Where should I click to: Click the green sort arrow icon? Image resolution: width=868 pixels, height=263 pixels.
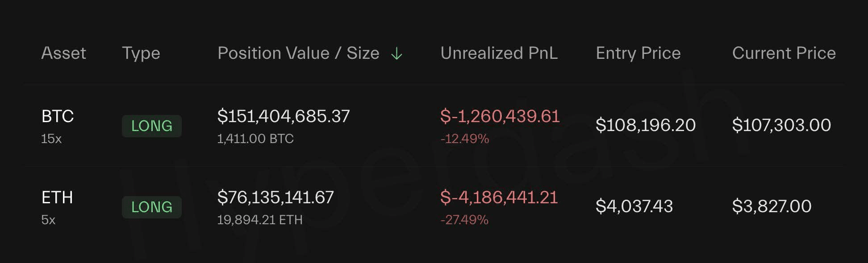(x=396, y=54)
